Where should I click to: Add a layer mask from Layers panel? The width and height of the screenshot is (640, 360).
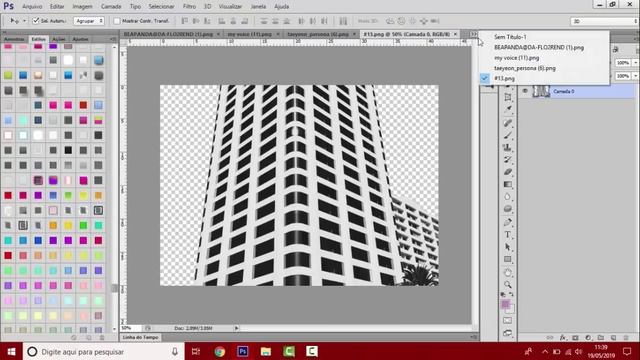pos(575,338)
